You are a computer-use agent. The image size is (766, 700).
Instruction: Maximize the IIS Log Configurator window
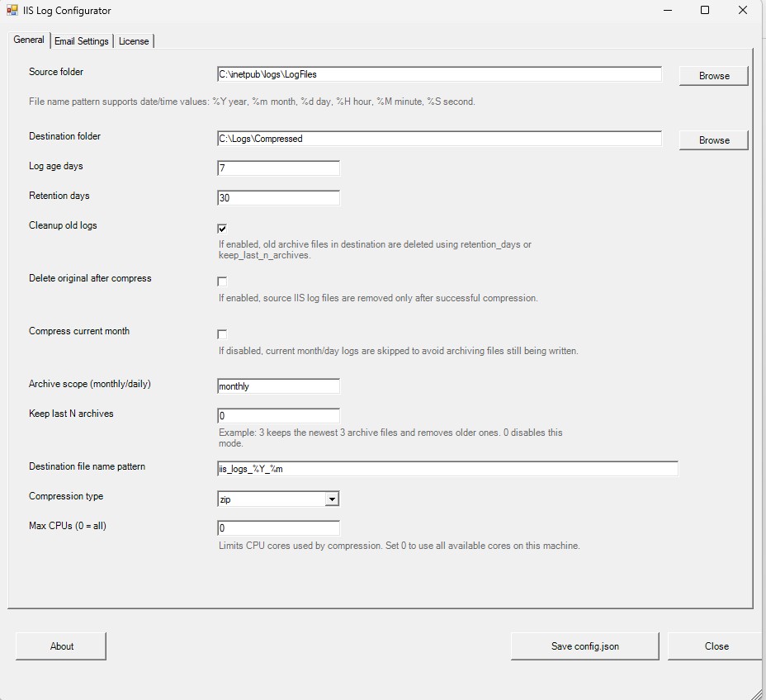coord(705,10)
